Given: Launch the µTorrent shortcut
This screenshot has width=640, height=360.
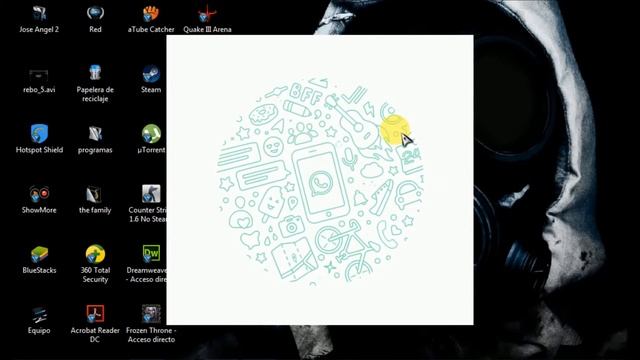Looking at the screenshot, I should 151,134.
